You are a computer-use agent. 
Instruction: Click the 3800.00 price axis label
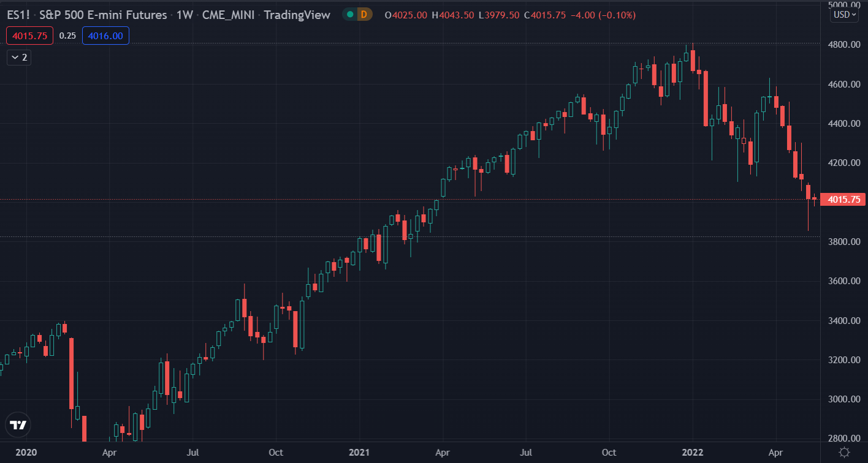[x=843, y=242]
